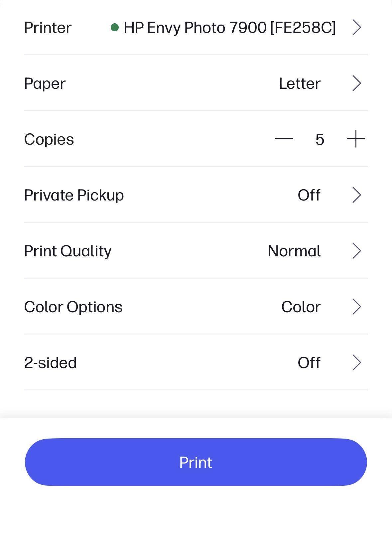Screen dimensions: 392x541
Task: Tap the Printer row label
Action: coord(48,27)
